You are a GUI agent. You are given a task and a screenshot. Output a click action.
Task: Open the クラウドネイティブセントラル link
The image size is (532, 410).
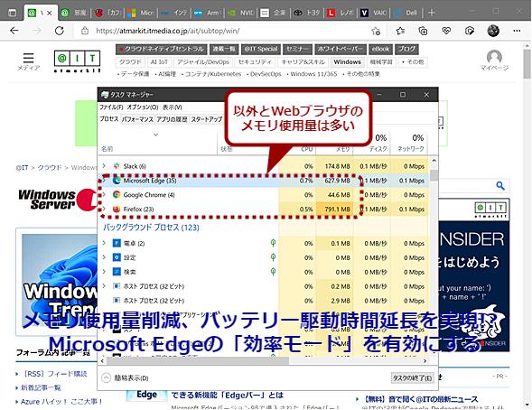pyautogui.click(x=161, y=49)
